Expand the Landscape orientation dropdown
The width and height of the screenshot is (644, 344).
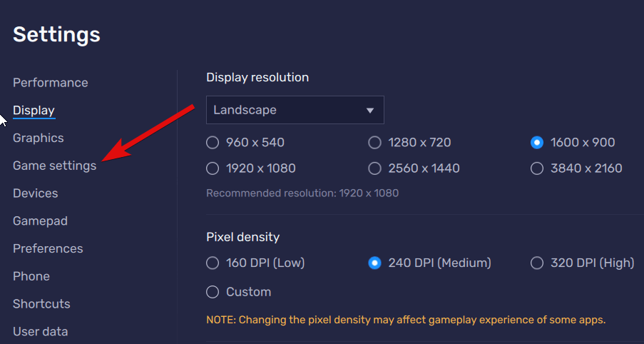[295, 110]
